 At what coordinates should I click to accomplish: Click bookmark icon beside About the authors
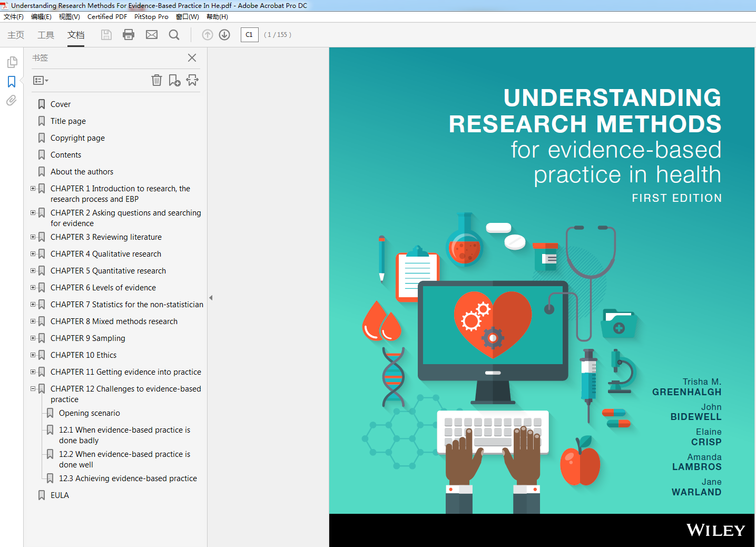click(42, 172)
